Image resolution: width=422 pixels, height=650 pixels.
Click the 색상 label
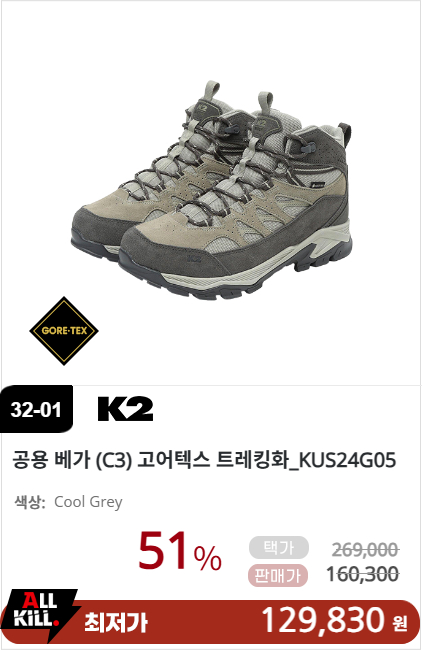29,502
